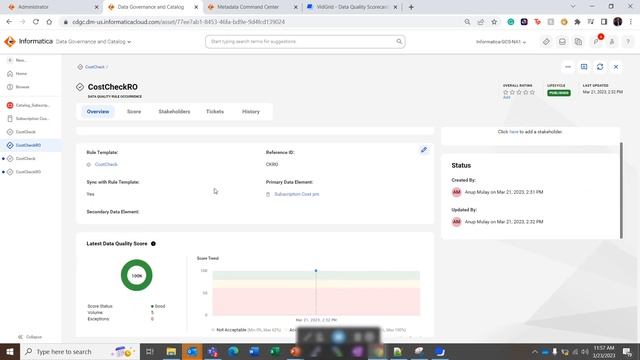Image resolution: width=640 pixels, height=360 pixels.
Task: Close the CostCheckRO asset view
Action: tap(616, 67)
